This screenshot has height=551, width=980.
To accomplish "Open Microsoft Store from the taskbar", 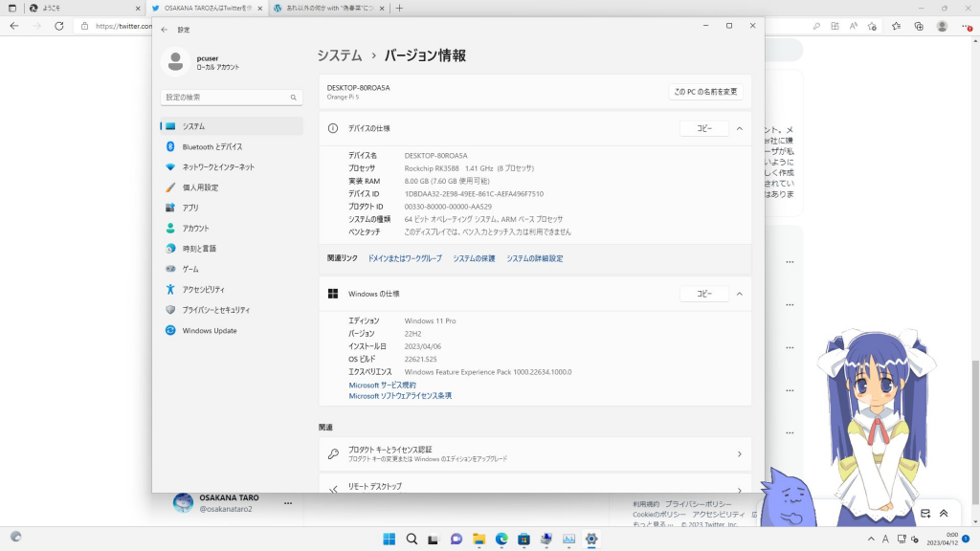I will pyautogui.click(x=523, y=540).
